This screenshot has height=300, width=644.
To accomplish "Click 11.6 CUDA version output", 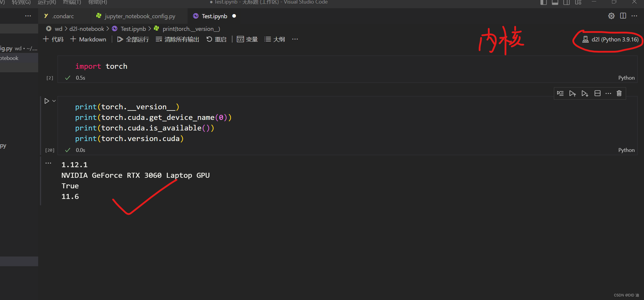I will coord(70,197).
